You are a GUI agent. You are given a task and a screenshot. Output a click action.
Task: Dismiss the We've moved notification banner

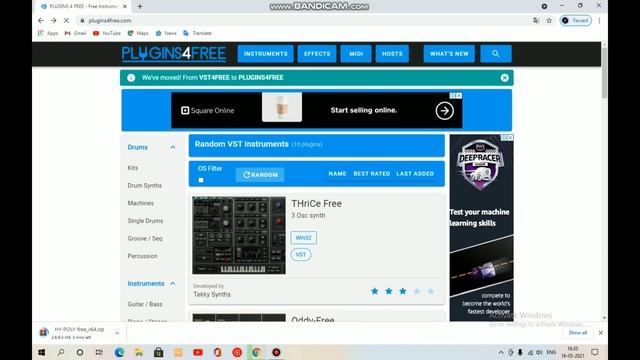point(504,78)
